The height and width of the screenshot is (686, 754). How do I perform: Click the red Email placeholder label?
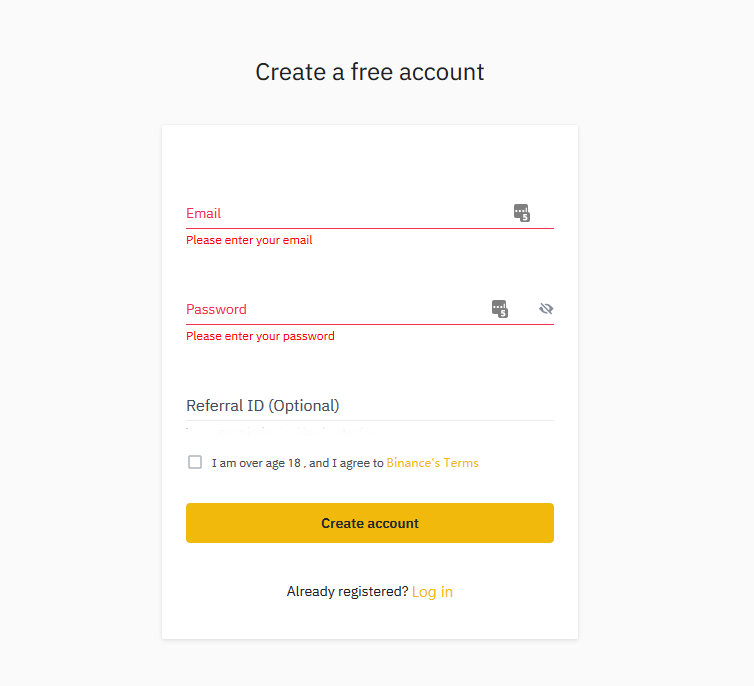203,213
